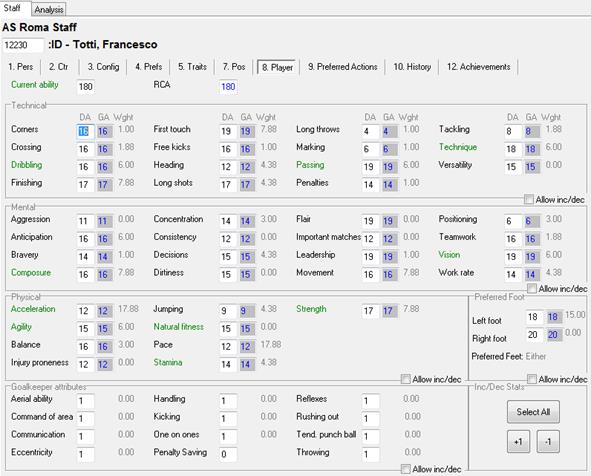Open the 2. Ctr tab
The height and width of the screenshot is (476, 591).
click(58, 67)
